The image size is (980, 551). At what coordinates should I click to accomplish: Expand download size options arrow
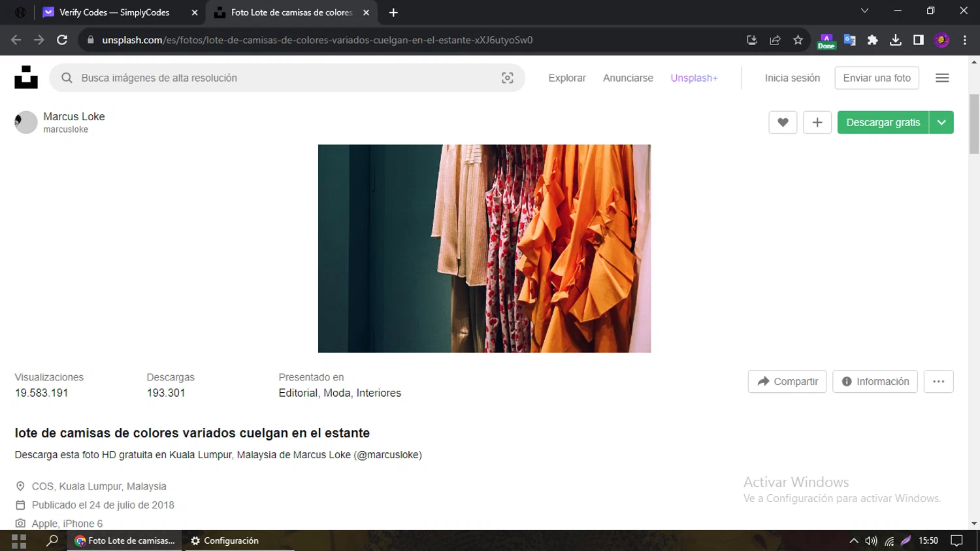(x=941, y=122)
